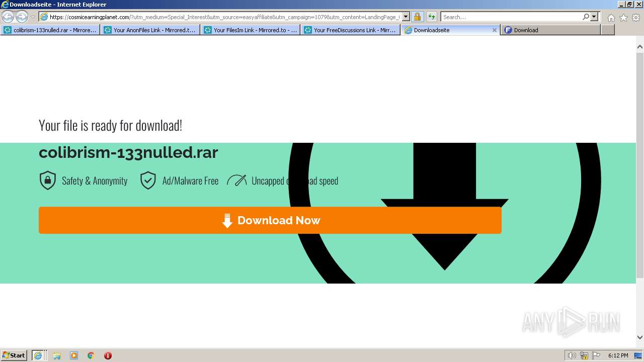
Task: Click the volume speaker tray icon
Action: 572,355
